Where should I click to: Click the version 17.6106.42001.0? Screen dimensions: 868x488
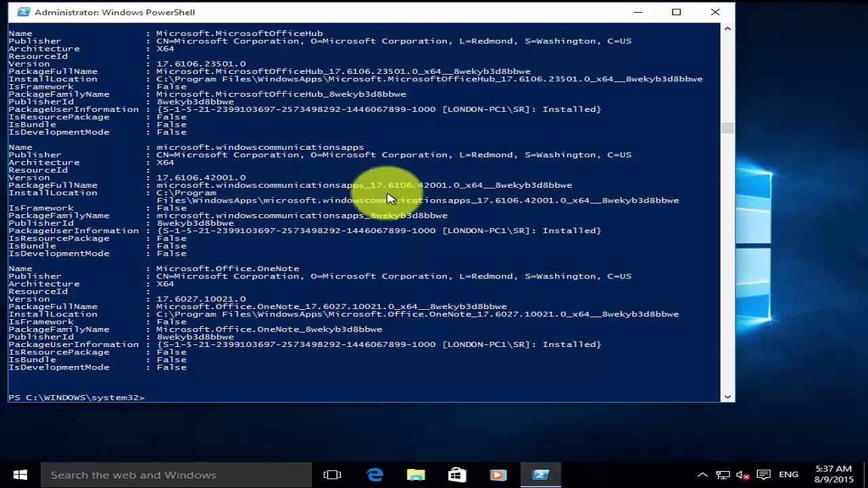pos(201,178)
